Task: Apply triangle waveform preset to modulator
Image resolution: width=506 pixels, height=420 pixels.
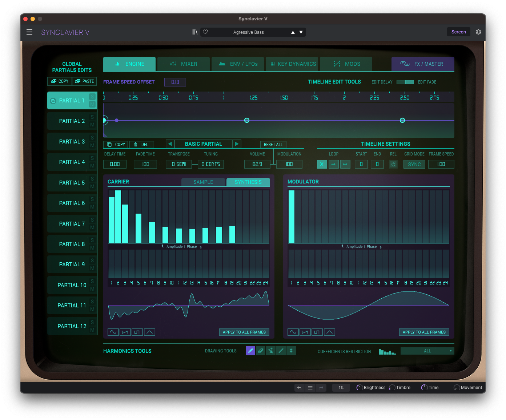Action: [329, 332]
